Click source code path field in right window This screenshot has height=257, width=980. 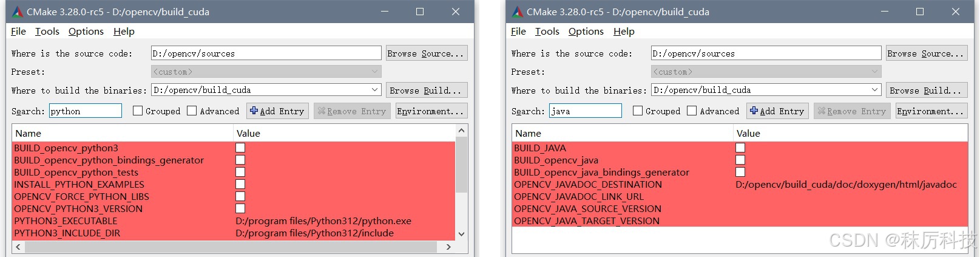(766, 53)
